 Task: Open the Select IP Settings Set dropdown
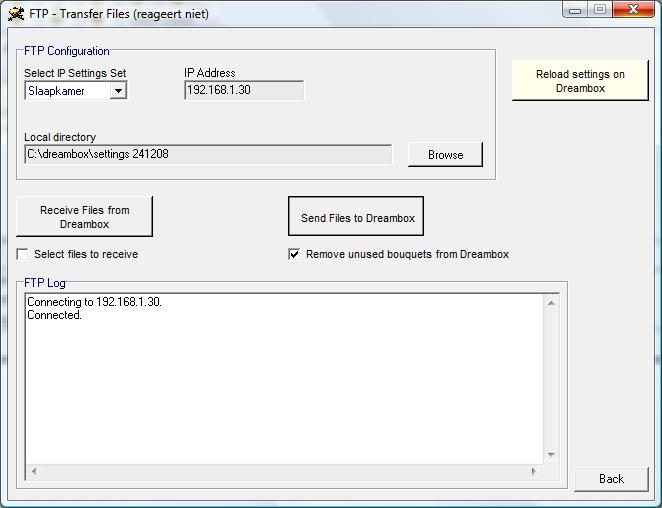118,91
